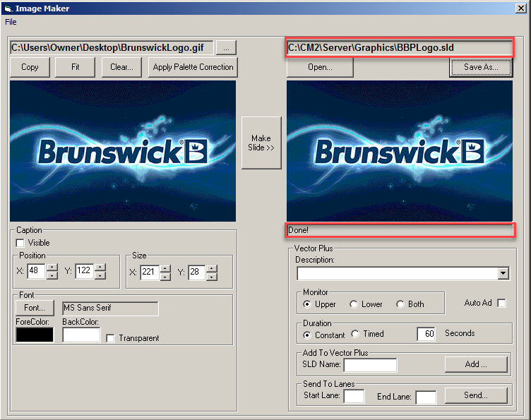531x420 pixels.
Task: Click the Font... button
Action: (x=35, y=308)
